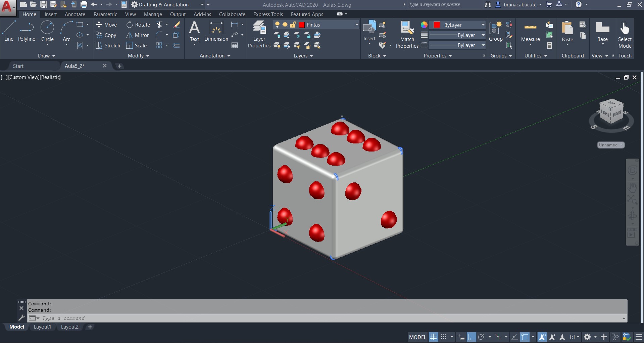The height and width of the screenshot is (343, 644).
Task: Click the Mirror tool
Action: (137, 35)
